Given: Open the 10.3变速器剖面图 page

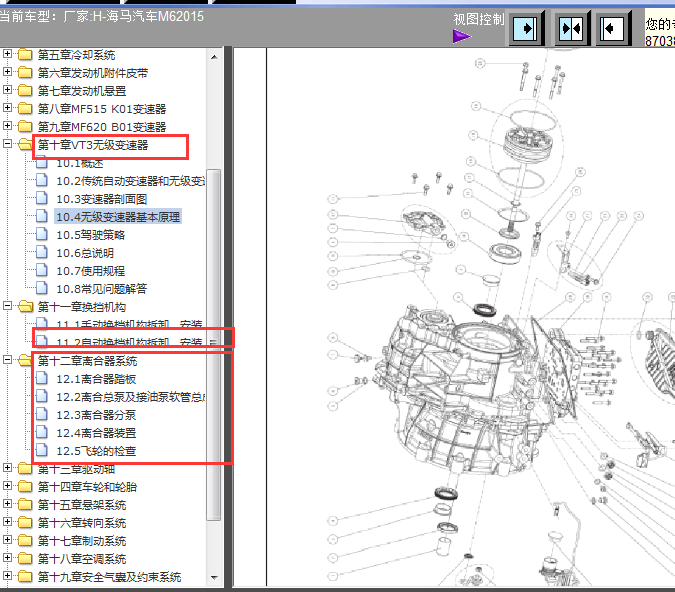Looking at the screenshot, I should [x=102, y=199].
